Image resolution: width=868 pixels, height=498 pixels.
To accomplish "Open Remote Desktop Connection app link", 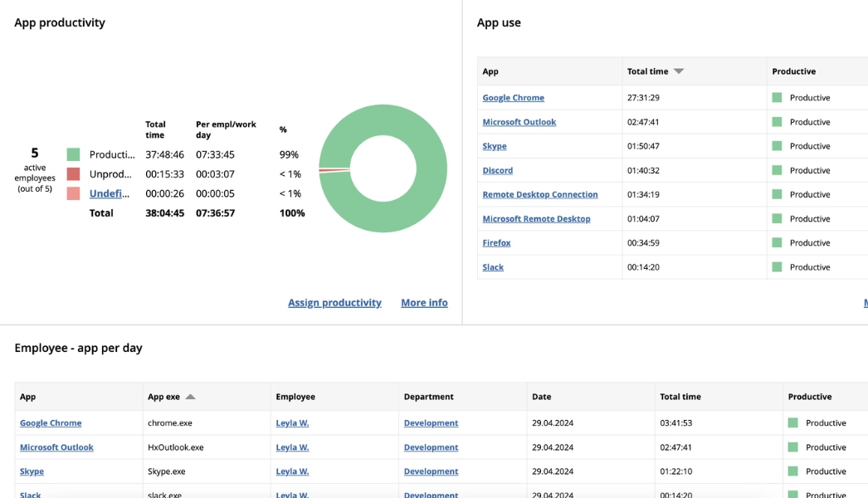I will point(539,194).
